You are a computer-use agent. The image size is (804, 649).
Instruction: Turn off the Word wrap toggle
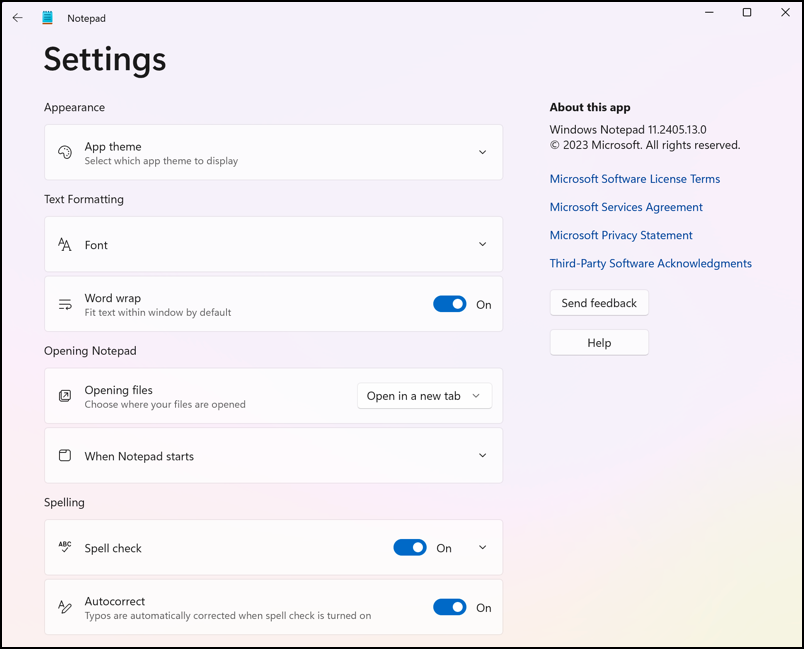click(450, 304)
